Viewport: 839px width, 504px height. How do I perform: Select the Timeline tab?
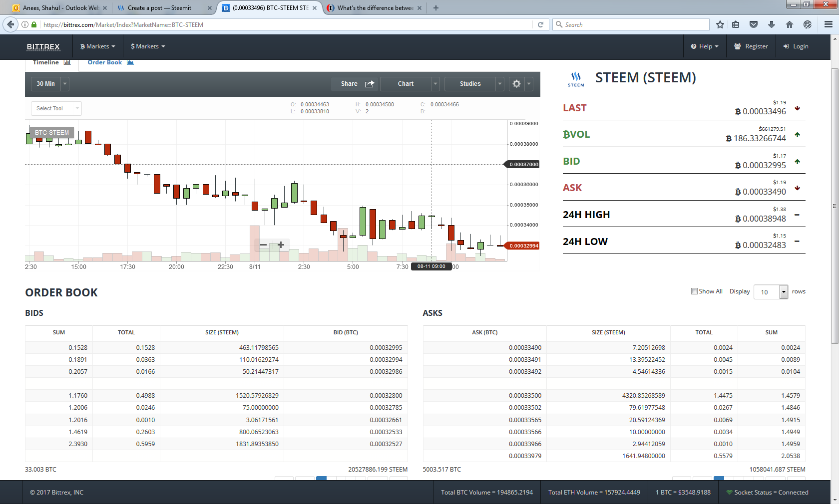pos(51,62)
